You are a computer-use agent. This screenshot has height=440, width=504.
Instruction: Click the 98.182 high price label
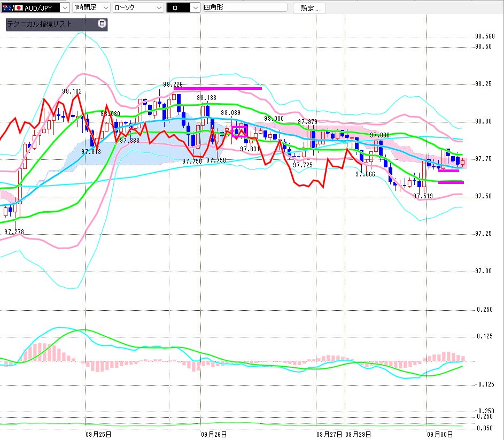(72, 91)
